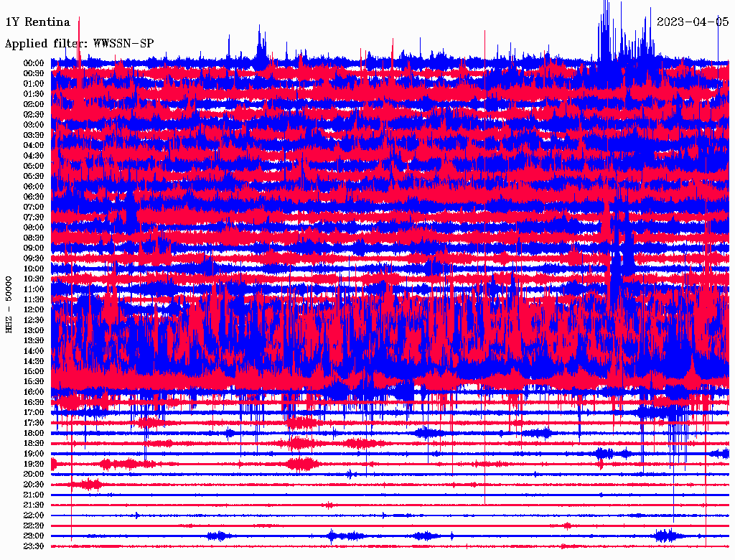Select the 17:30 time label
Screen dimensions: 735x560
(x=34, y=423)
